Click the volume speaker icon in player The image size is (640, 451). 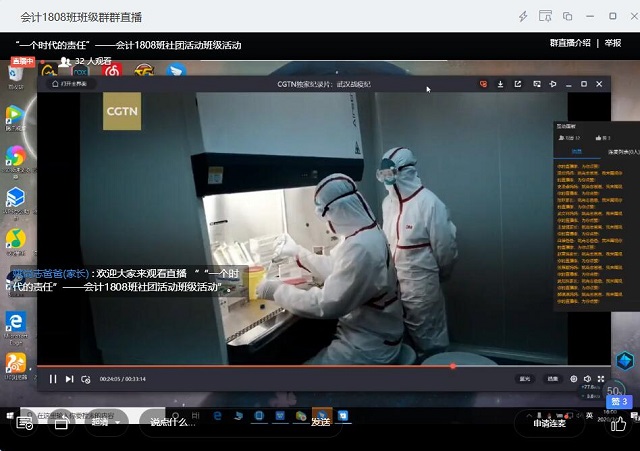587,379
